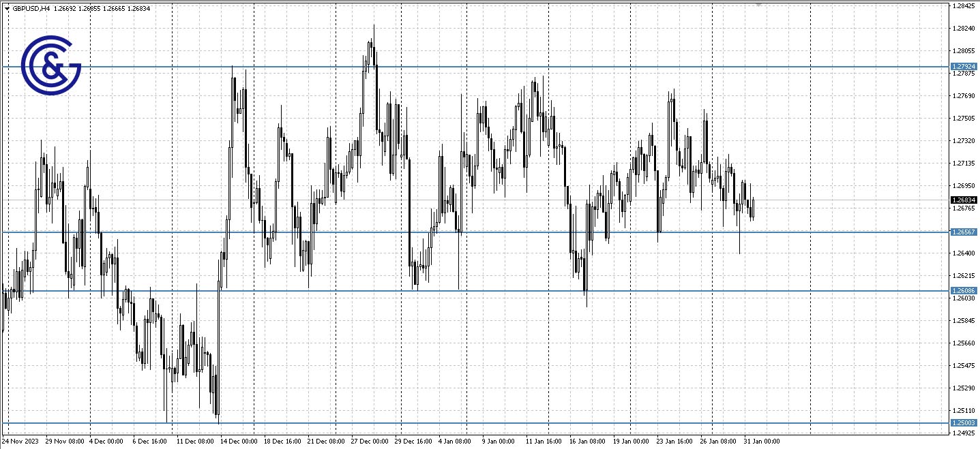The width and height of the screenshot is (980, 449).
Task: Select the highlighted 1.27924 resistance price label
Action: [x=965, y=66]
